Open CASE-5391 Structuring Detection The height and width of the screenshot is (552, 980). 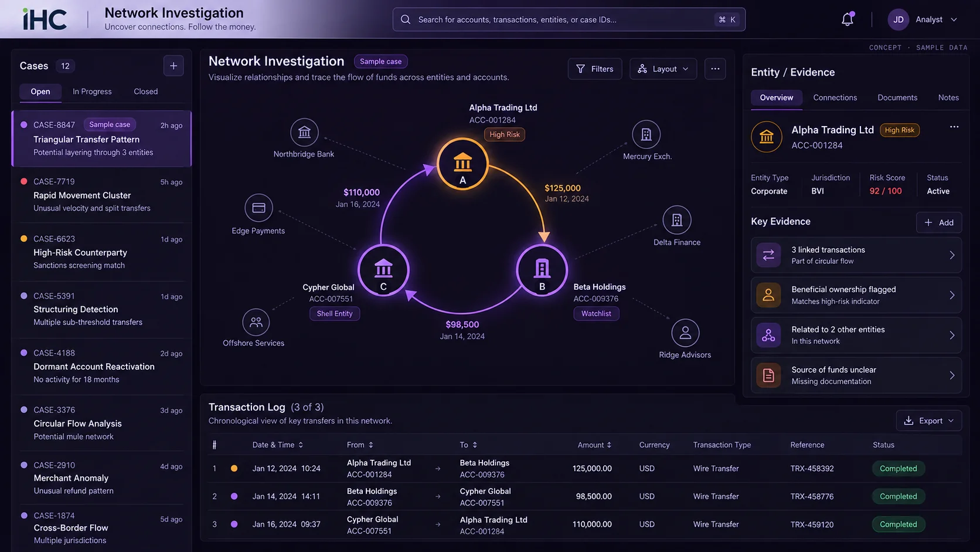(101, 309)
